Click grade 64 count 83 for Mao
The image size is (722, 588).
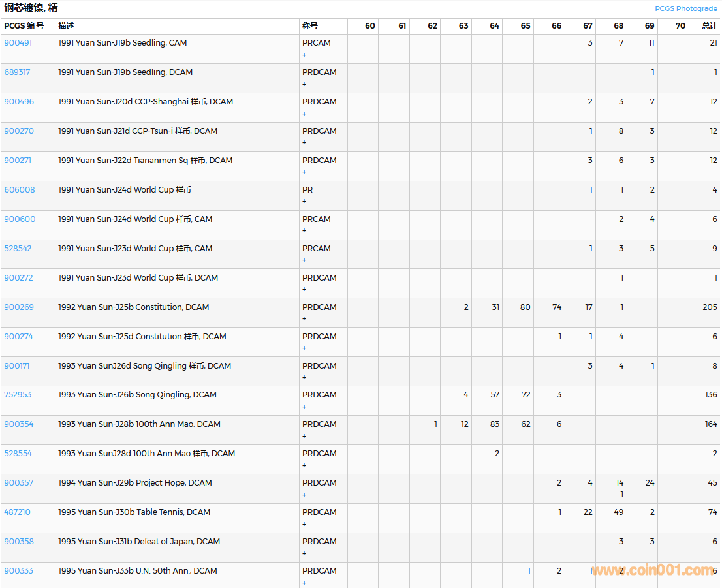tap(494, 424)
